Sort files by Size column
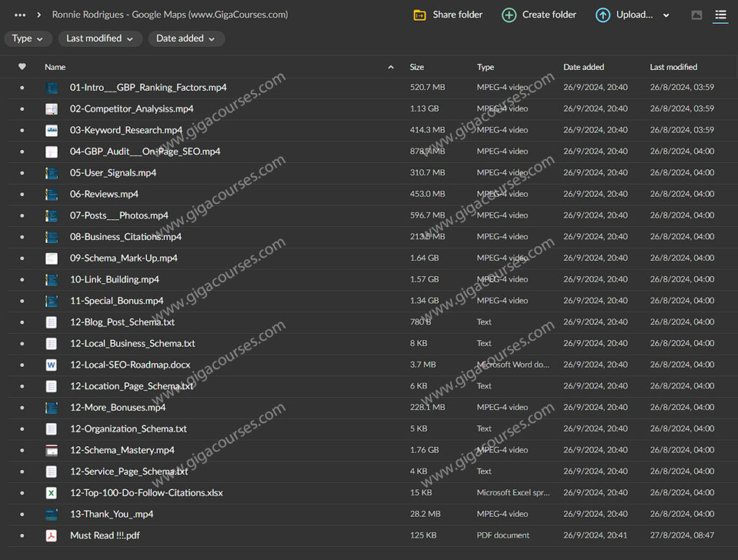738x560 pixels. pyautogui.click(x=417, y=67)
